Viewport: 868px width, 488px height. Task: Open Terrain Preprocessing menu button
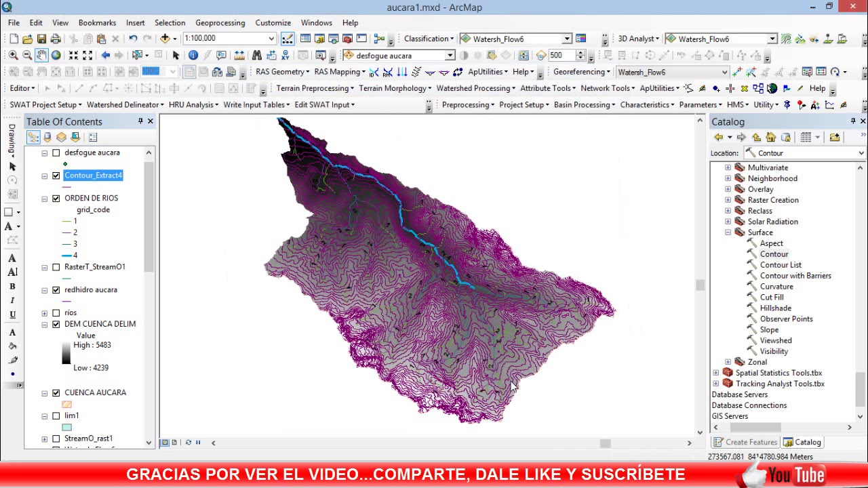(315, 88)
